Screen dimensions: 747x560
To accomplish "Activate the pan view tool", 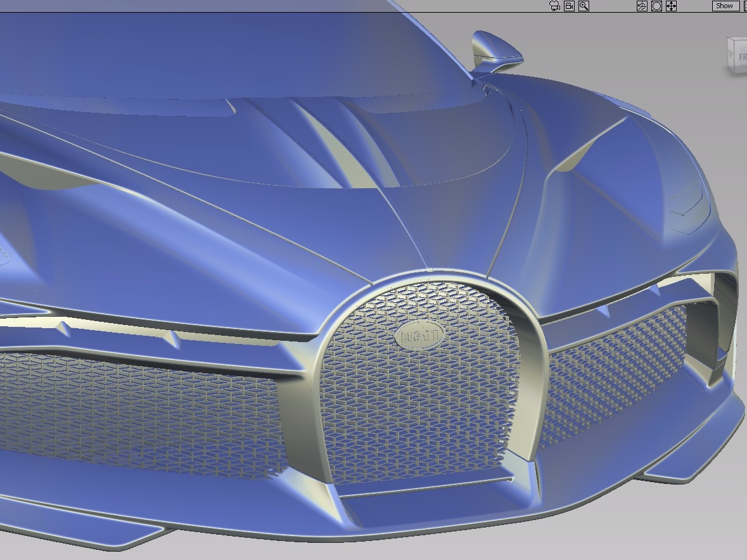I will click(670, 6).
